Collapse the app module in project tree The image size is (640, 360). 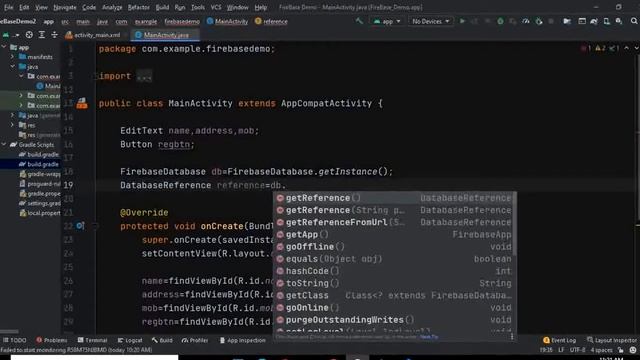pos(4,47)
